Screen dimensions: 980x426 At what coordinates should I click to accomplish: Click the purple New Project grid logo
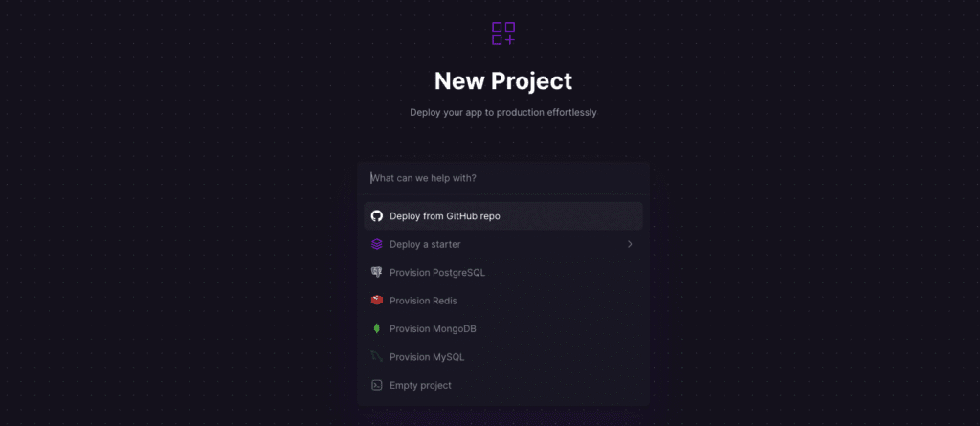click(503, 34)
